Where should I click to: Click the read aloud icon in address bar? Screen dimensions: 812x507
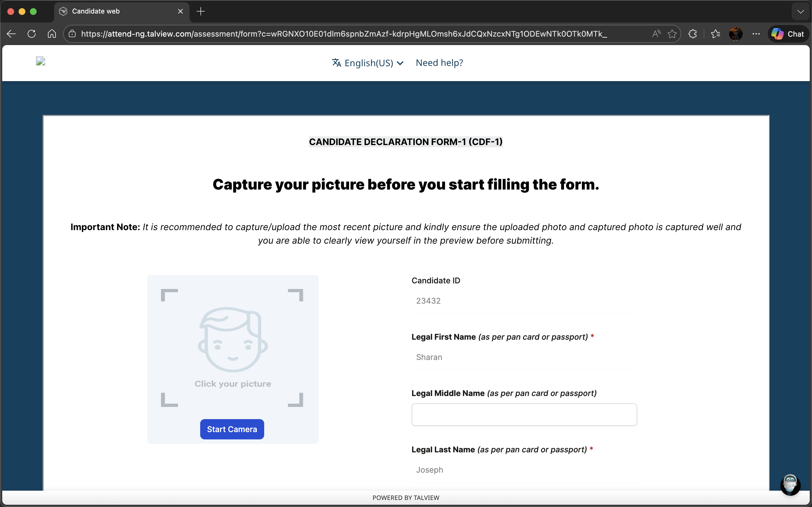[656, 34]
